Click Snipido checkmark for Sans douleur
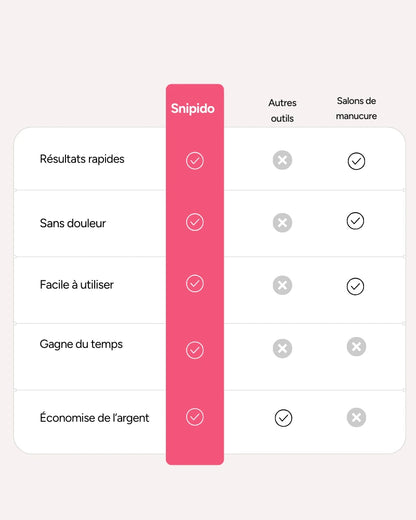Screen dimensions: 416x520 195,222
